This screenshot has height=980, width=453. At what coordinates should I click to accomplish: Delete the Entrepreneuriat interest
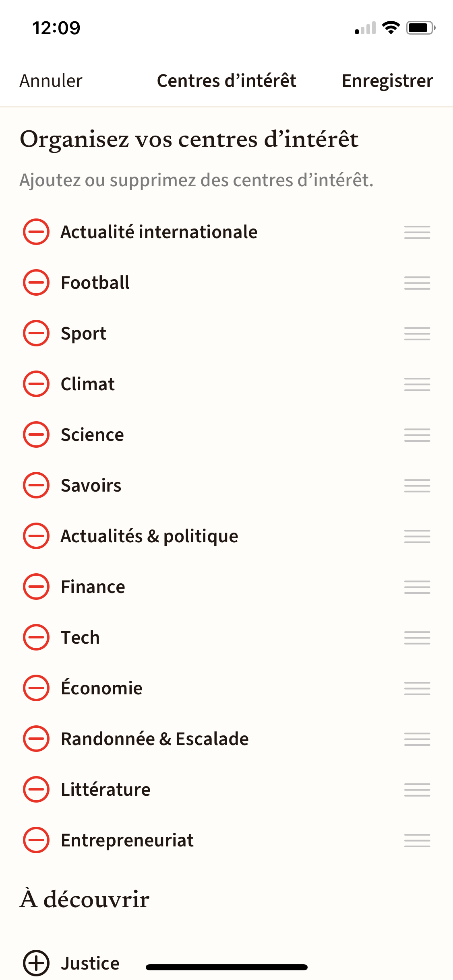pos(36,840)
